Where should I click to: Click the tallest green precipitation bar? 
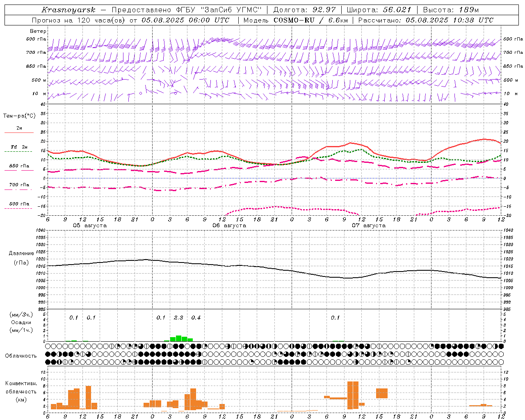coord(178,338)
